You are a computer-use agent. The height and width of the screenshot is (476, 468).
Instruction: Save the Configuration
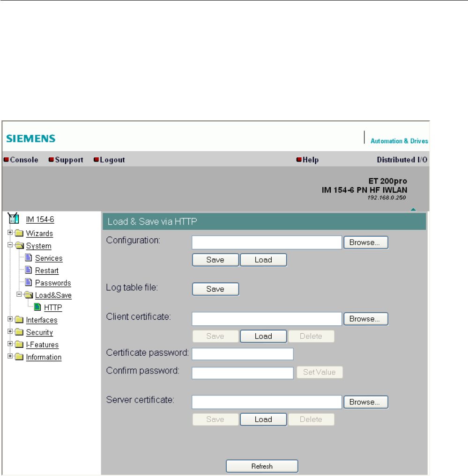[x=215, y=260]
